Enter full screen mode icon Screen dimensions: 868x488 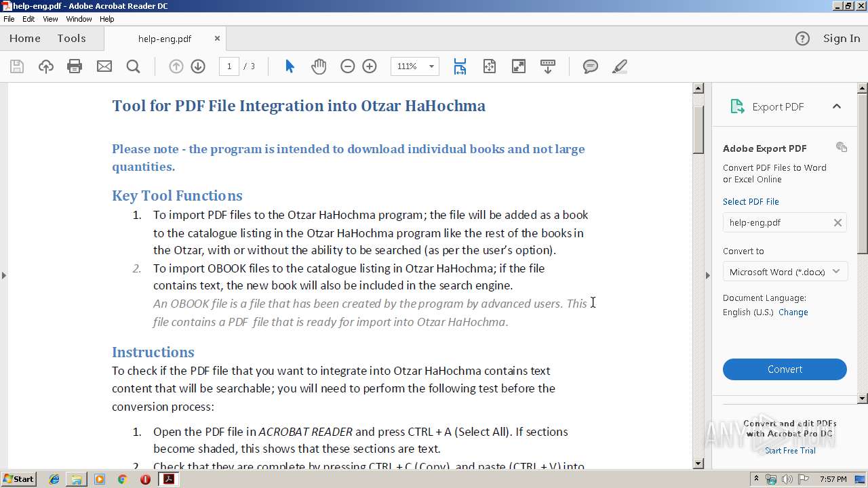[519, 66]
